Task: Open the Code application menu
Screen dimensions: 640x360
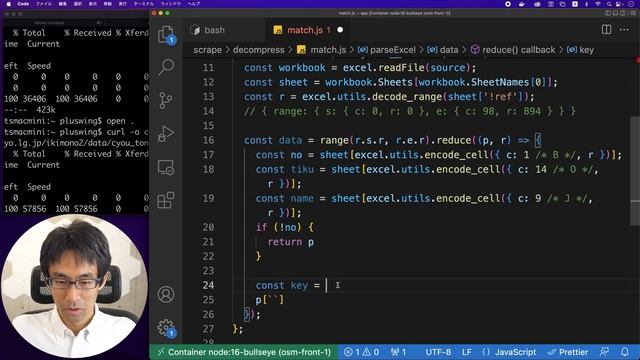Action: tap(23, 4)
